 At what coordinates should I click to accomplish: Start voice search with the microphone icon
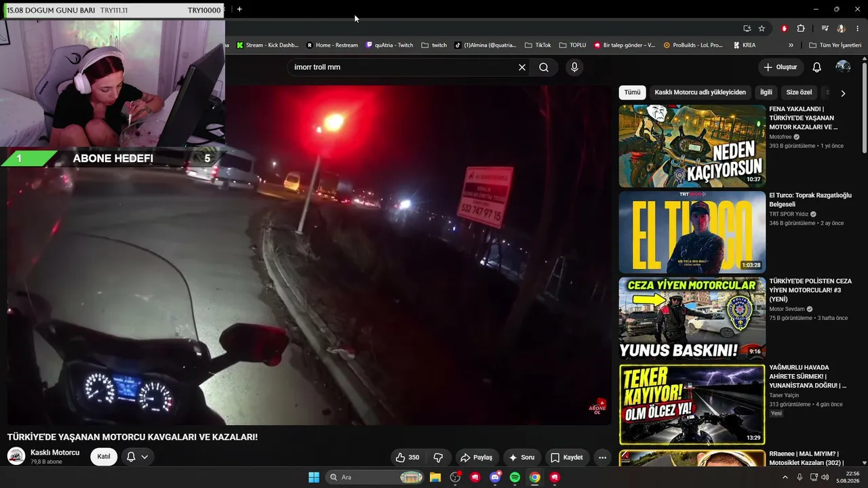coord(574,68)
